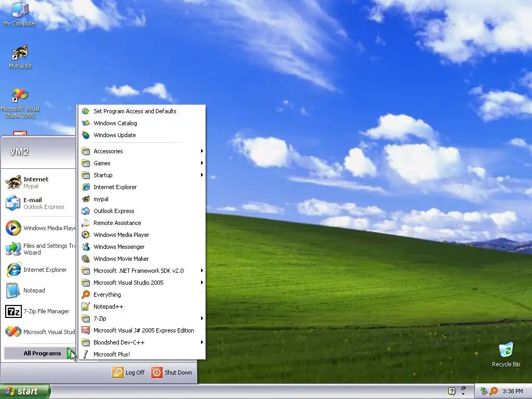Select Bloodshed Dev-C++ folder entry

pyautogui.click(x=142, y=342)
